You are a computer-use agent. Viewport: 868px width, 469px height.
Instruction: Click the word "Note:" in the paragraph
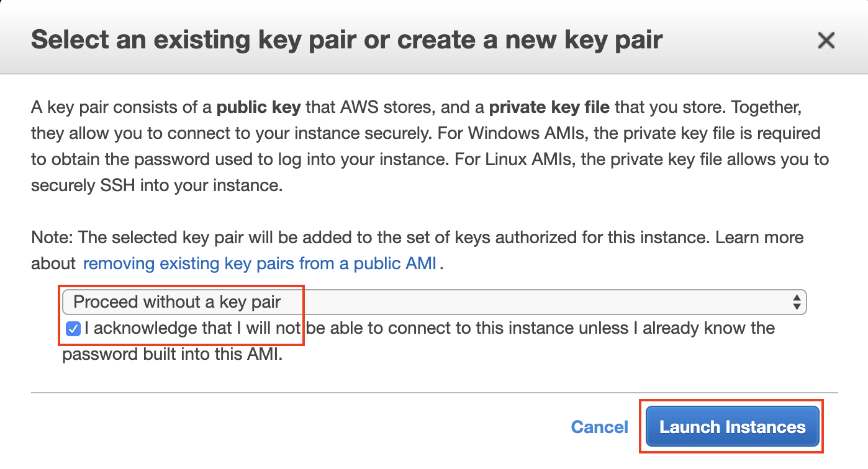coord(53,238)
